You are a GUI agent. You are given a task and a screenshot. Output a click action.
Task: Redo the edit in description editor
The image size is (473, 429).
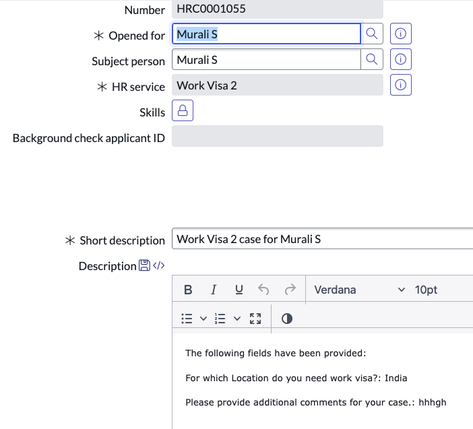point(290,290)
